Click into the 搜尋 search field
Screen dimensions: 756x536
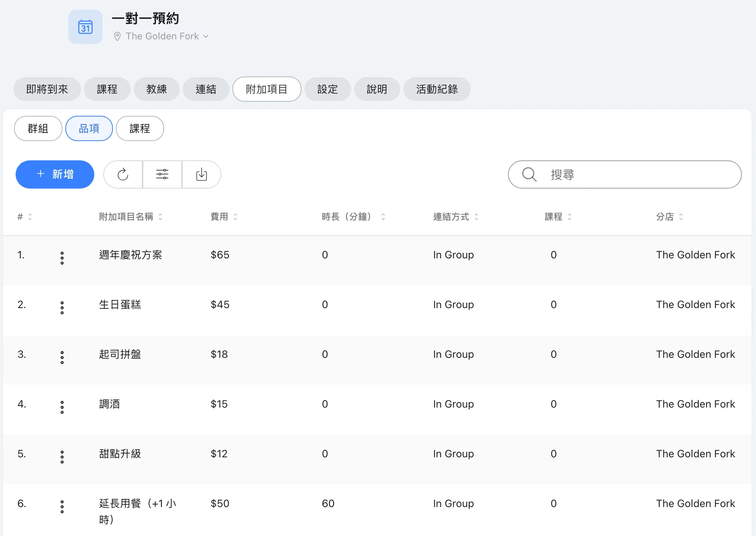coord(625,174)
